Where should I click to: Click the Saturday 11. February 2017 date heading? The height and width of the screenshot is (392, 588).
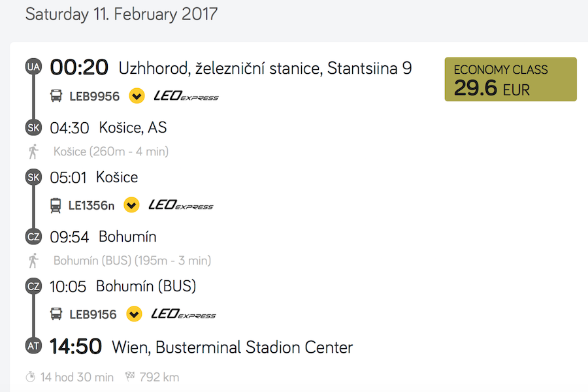coord(122,14)
